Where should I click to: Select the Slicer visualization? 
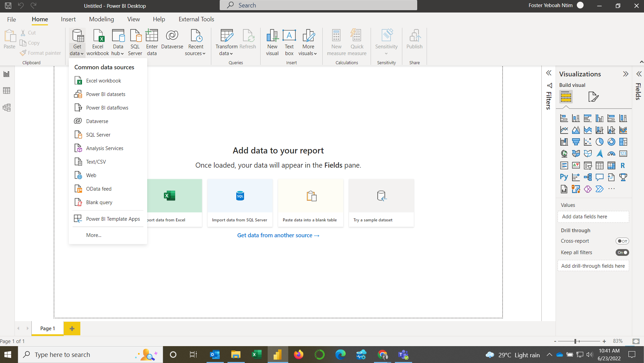(x=588, y=165)
